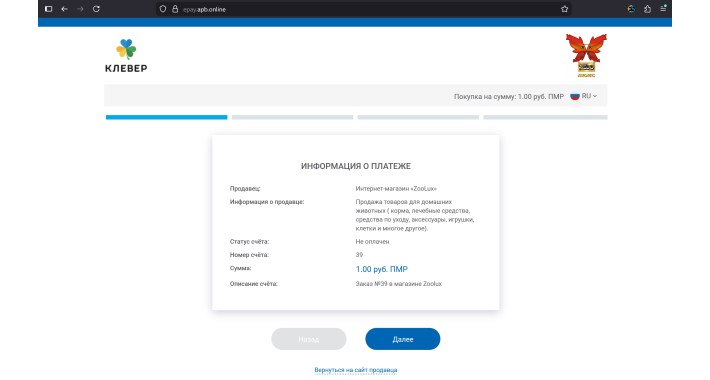Open the browser hamburger menu
Screen dimensions: 710x380
coord(663,9)
